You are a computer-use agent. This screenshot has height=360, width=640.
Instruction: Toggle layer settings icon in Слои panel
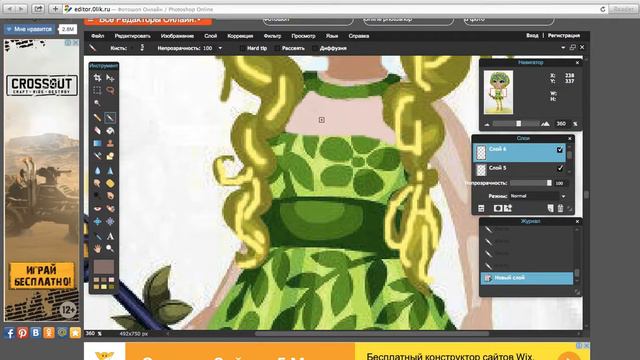tap(481, 208)
